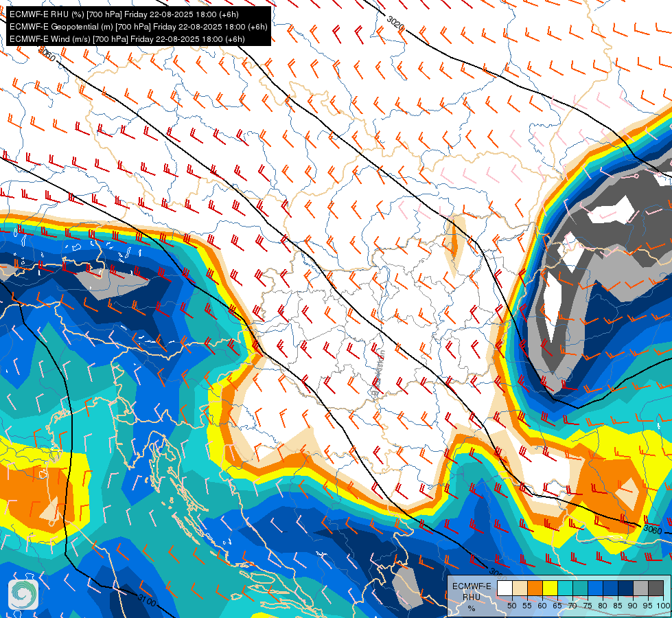This screenshot has width=672, height=618.
Task: Select the teal 70-75 legend swatch
Action: pos(580,588)
